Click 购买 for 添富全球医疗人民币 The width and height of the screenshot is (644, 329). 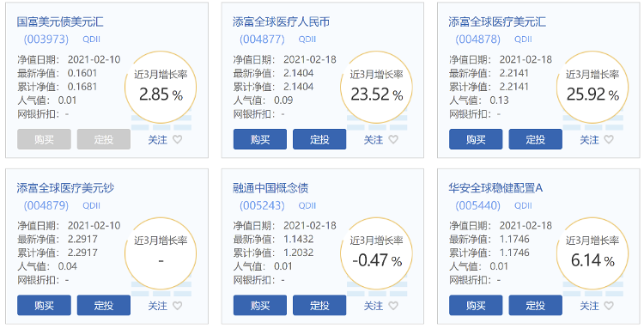[x=260, y=139]
